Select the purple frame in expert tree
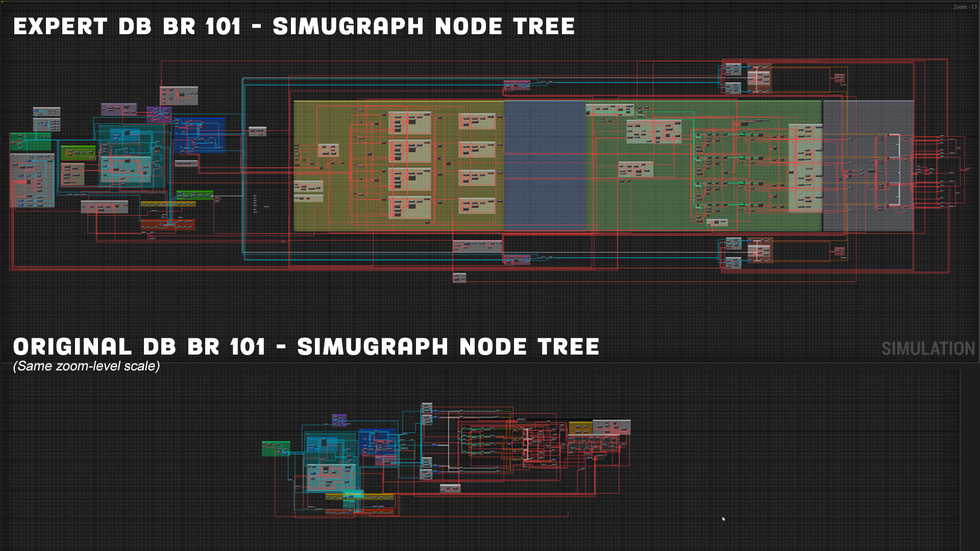This screenshot has width=980, height=551. tap(159, 114)
